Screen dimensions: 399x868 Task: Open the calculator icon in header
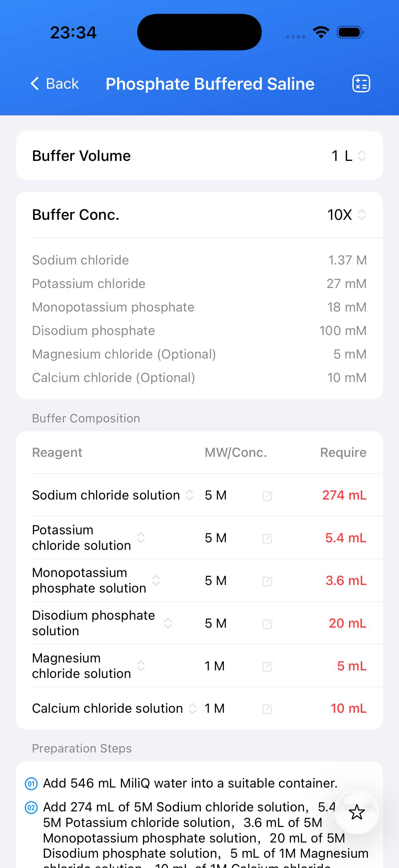pyautogui.click(x=361, y=83)
